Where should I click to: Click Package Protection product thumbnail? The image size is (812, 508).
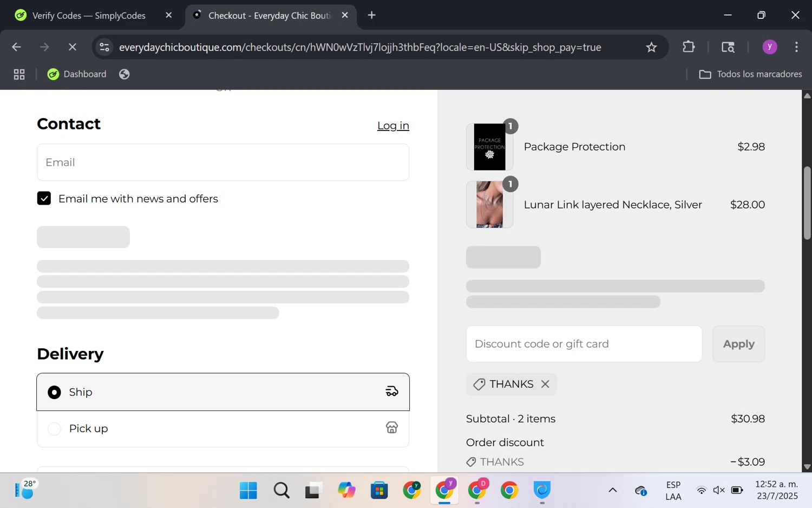click(489, 147)
